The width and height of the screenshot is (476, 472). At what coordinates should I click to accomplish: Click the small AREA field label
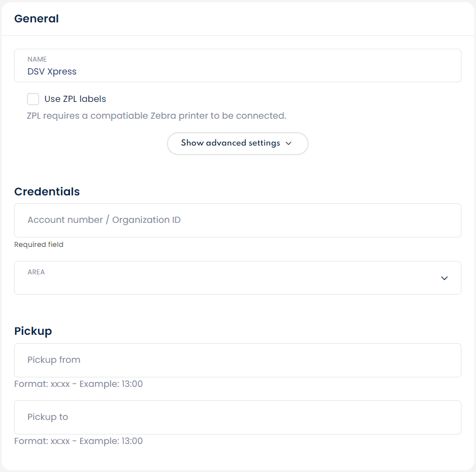click(x=36, y=272)
